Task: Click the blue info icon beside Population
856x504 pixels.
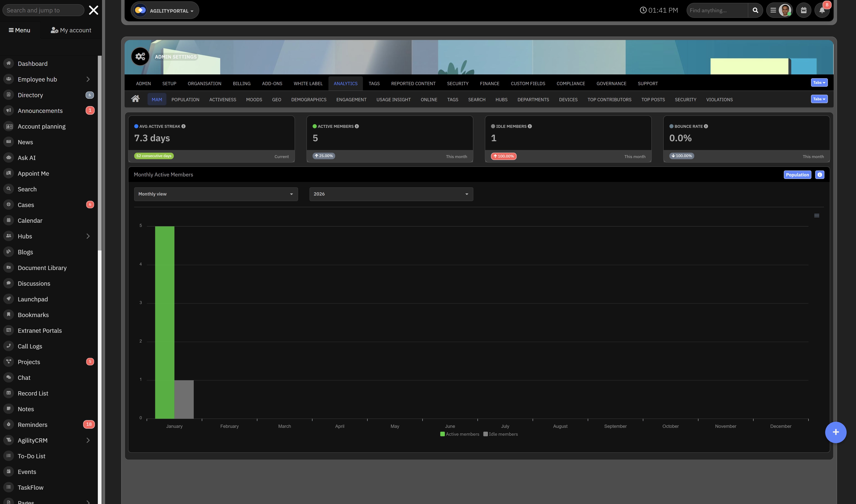Action: (x=820, y=175)
